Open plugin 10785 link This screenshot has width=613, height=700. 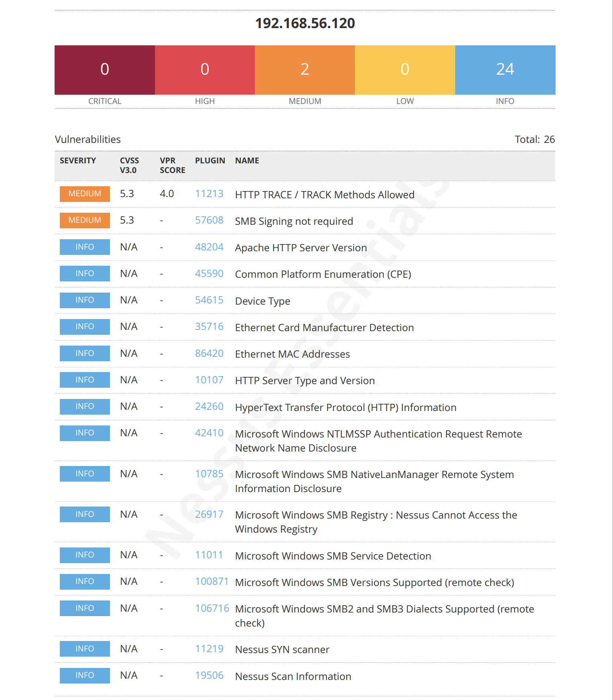[x=209, y=474]
